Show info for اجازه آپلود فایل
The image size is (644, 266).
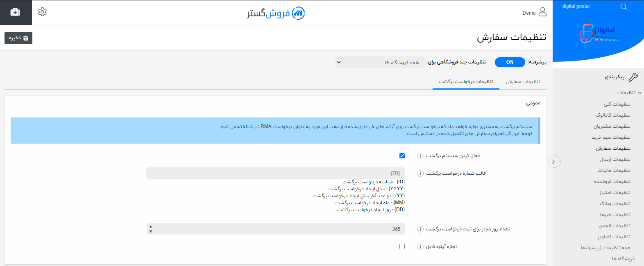coord(420,247)
